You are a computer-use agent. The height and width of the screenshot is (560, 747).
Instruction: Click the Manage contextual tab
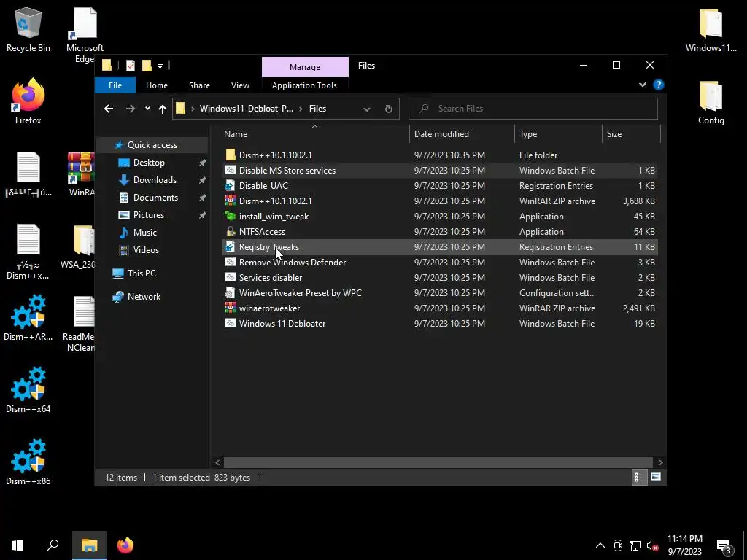coord(305,66)
